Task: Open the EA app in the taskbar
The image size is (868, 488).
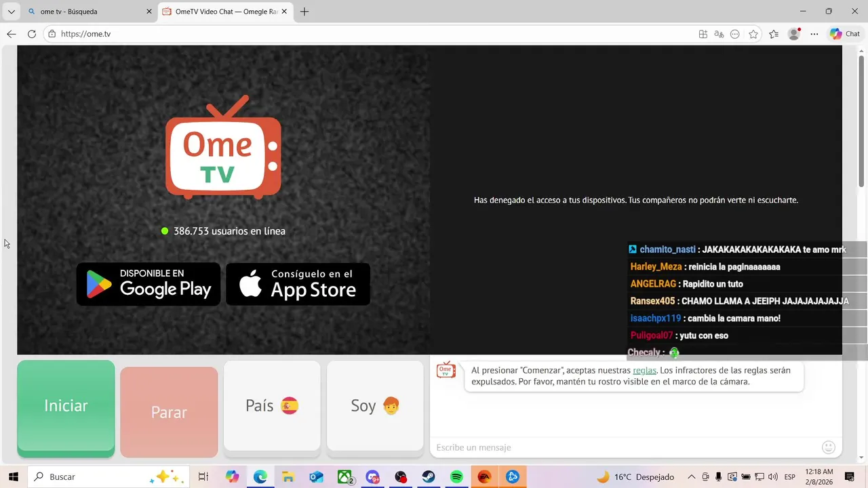Action: (484, 476)
